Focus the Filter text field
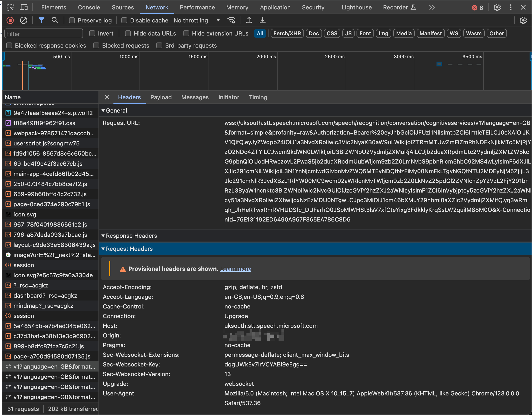The width and height of the screenshot is (532, 415). 44,34
